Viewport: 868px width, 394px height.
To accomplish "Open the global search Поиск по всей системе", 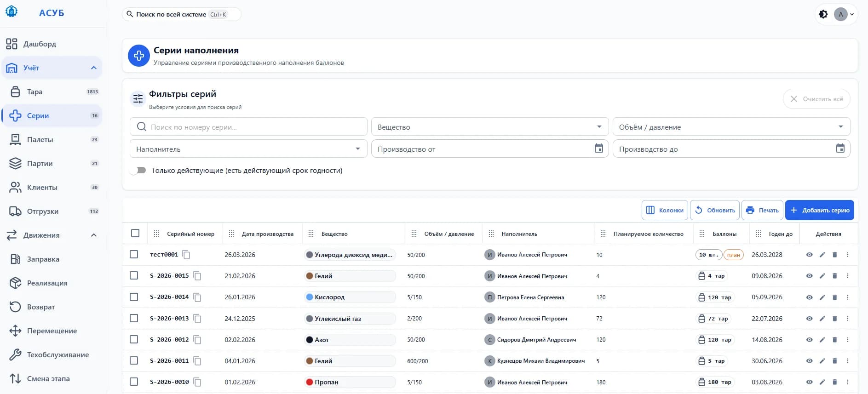I will [181, 14].
